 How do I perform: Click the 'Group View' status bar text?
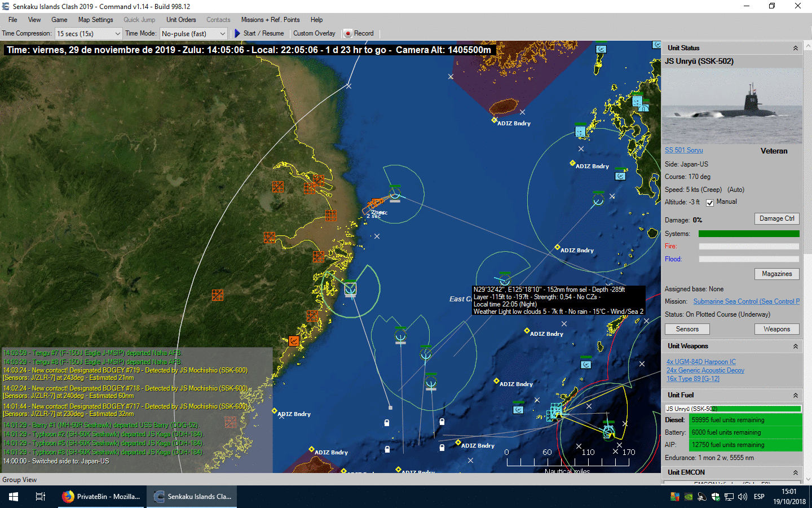coord(20,480)
